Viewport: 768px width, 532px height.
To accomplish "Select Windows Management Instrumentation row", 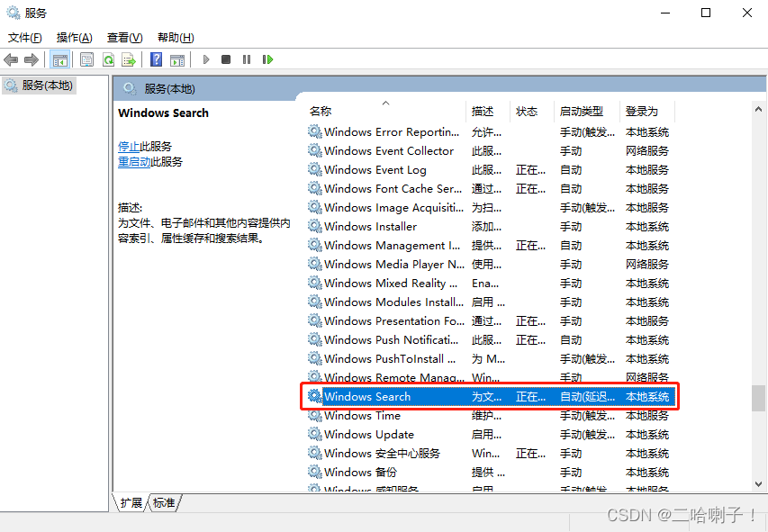I will pos(490,246).
